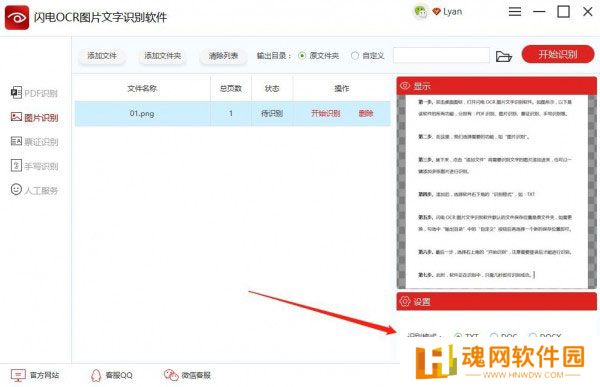This screenshot has height=387, width=600.
Task: Open the 官方网站 link
Action: coord(35,375)
